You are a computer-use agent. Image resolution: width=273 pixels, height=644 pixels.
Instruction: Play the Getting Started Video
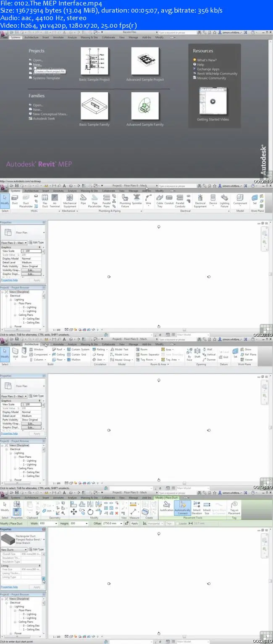pos(213,101)
